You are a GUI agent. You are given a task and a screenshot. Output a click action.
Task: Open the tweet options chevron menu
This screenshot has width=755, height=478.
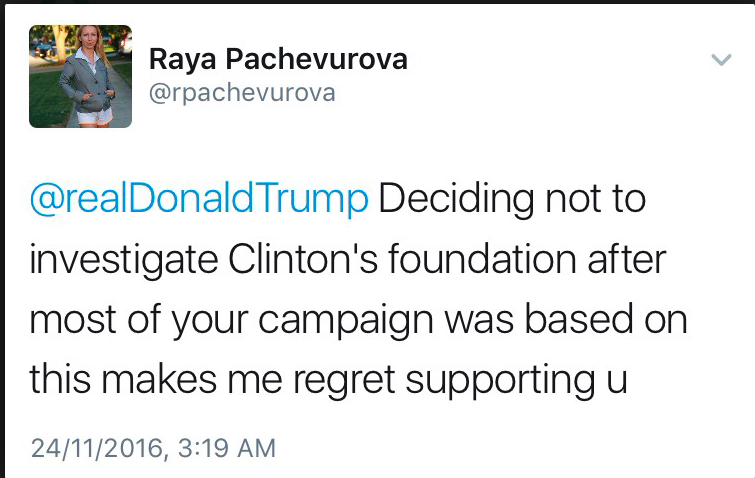pos(720,61)
